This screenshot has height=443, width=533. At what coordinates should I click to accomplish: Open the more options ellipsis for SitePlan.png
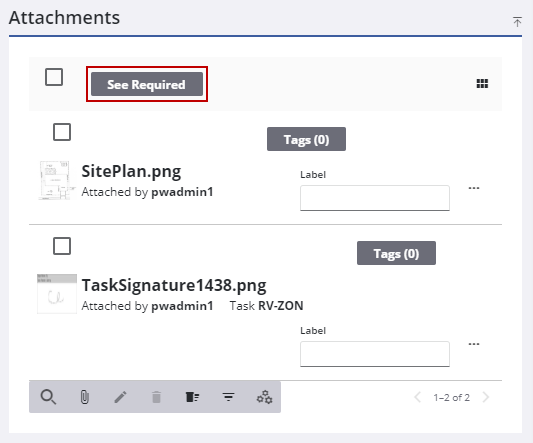coord(474,188)
